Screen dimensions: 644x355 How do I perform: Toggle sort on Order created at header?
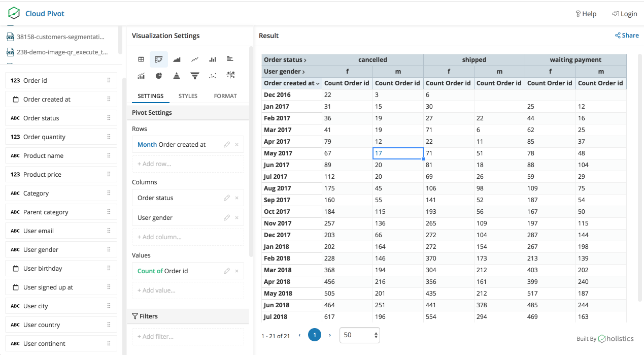[x=318, y=83]
